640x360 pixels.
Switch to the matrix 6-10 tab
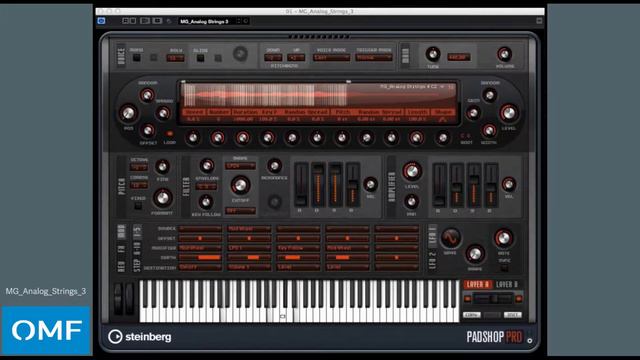[137, 249]
